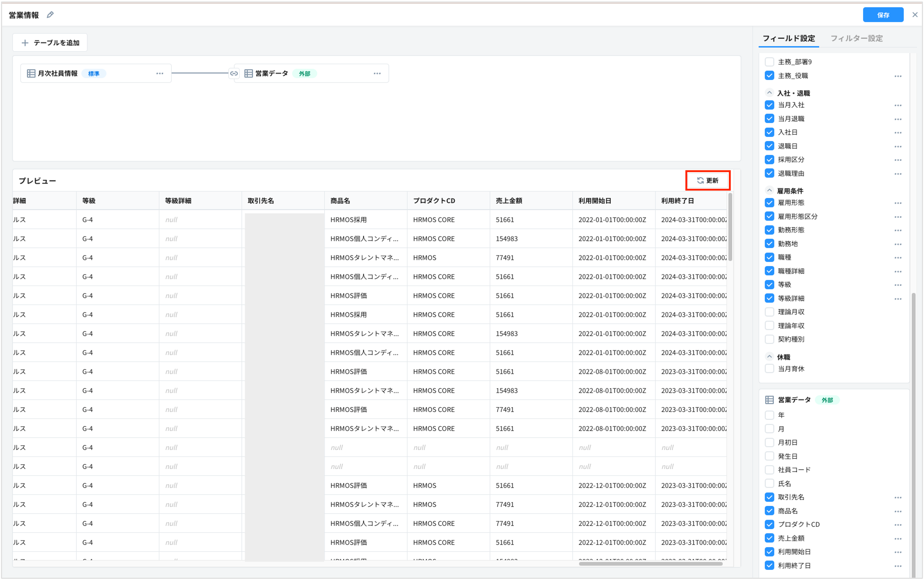Enable the 理論月収 checkbox
Viewport: 924px width, 580px height.
[x=769, y=312]
